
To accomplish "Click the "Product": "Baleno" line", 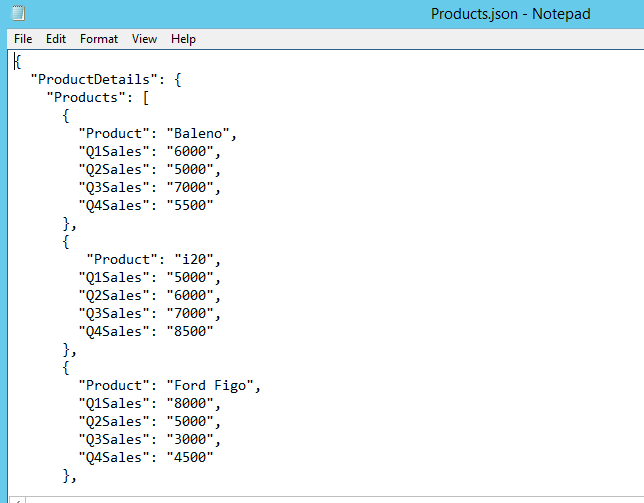I will 158,133.
